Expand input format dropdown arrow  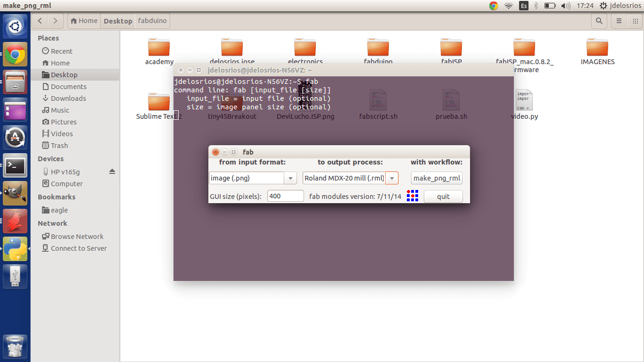290,178
